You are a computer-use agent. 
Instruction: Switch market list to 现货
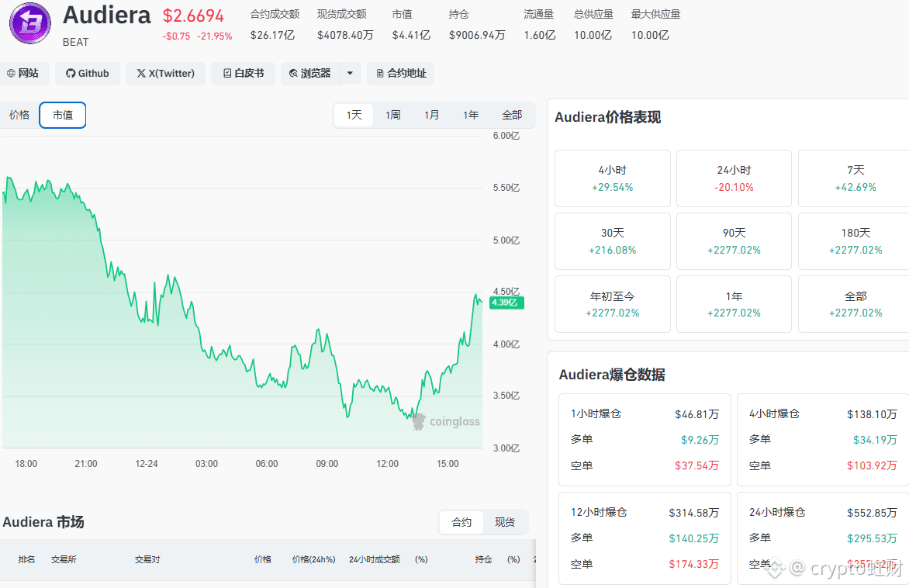(505, 522)
